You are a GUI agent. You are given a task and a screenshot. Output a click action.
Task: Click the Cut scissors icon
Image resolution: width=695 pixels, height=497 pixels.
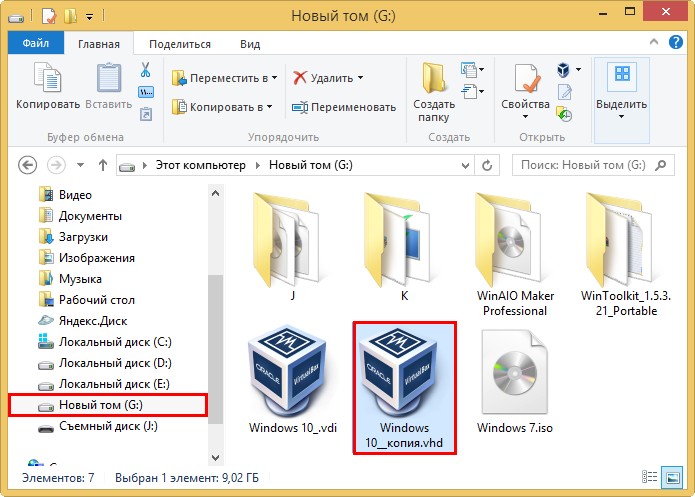click(x=145, y=70)
